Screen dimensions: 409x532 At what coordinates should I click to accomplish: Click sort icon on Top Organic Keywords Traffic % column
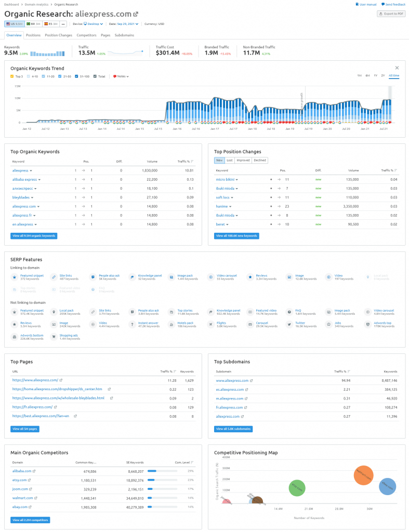(192, 162)
